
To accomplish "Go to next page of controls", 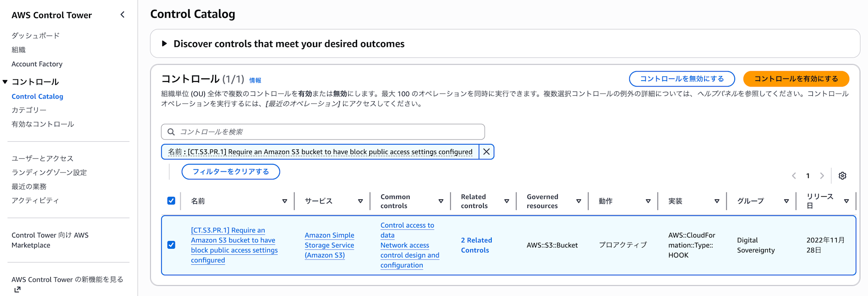I will pyautogui.click(x=822, y=176).
